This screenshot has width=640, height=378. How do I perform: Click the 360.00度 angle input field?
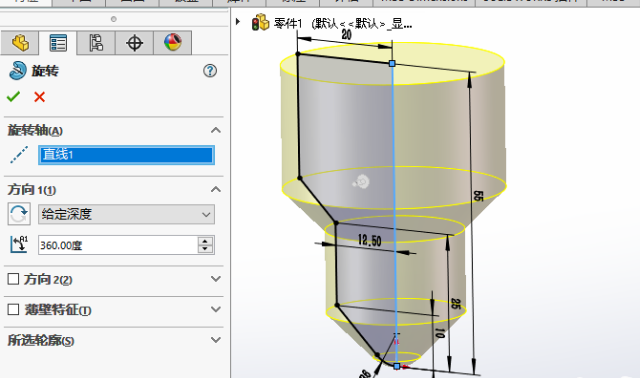coord(118,245)
